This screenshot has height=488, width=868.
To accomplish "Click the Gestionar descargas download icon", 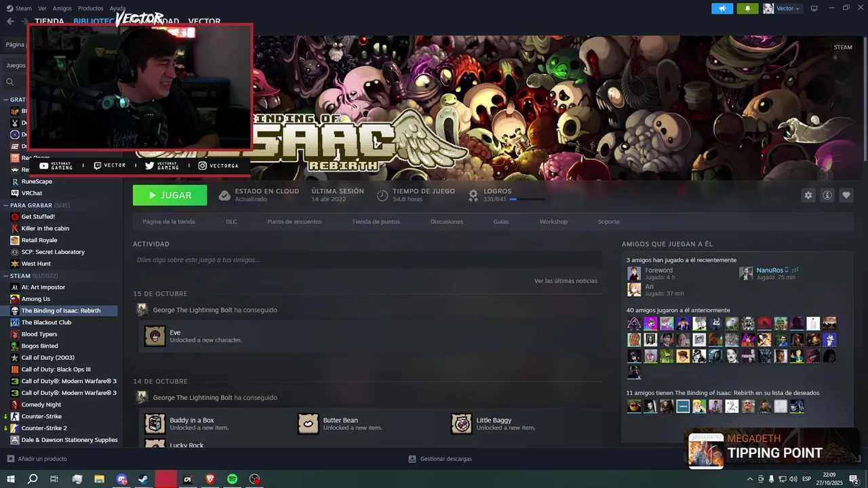I will click(x=412, y=459).
